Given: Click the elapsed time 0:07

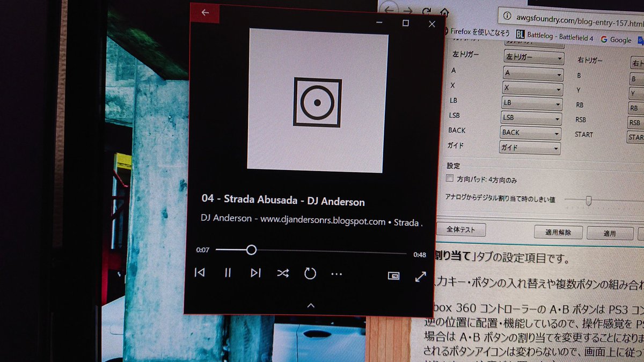Looking at the screenshot, I should 202,250.
